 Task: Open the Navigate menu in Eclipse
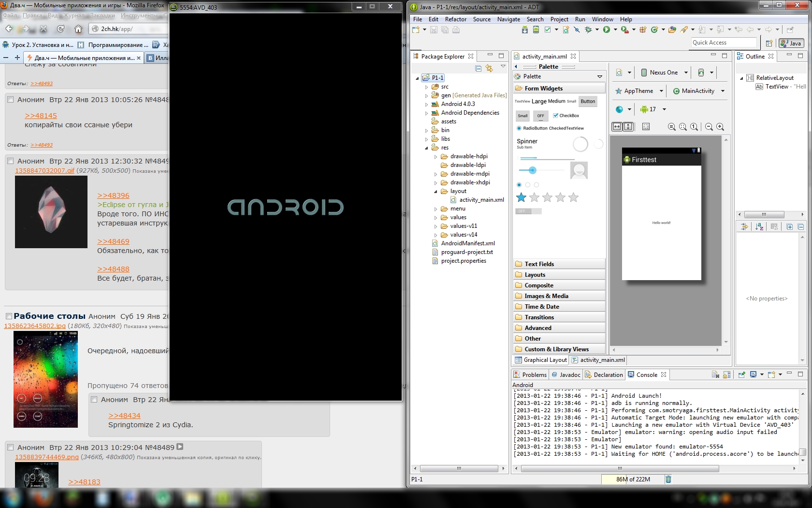click(x=508, y=19)
